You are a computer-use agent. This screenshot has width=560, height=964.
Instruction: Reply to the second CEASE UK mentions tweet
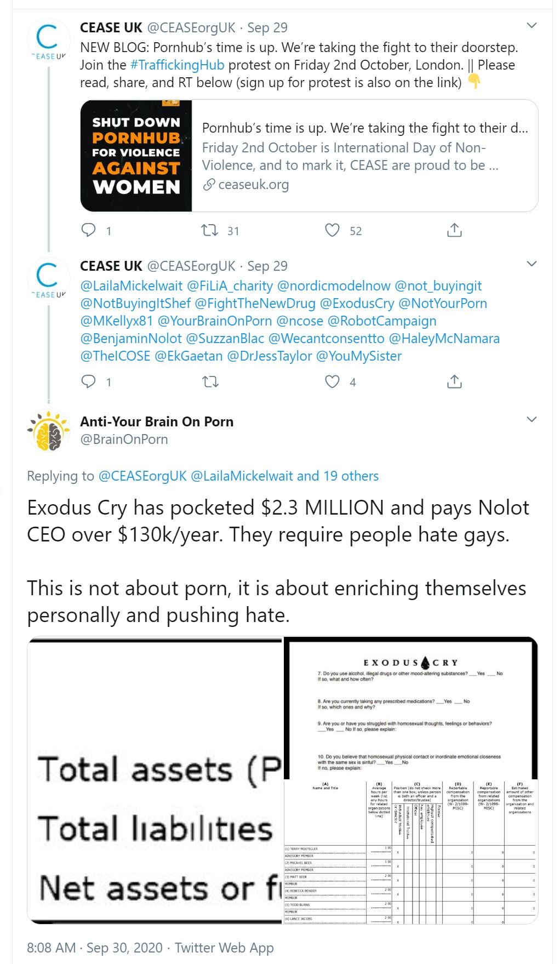tap(89, 381)
